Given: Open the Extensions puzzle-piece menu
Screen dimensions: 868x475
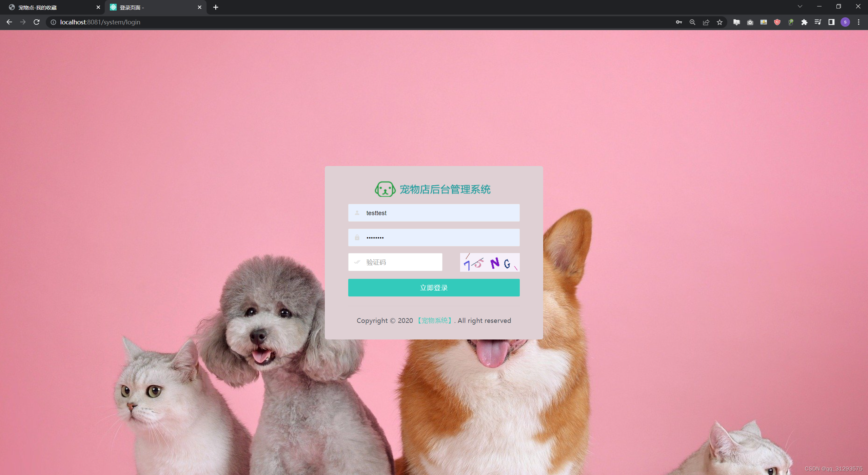Looking at the screenshot, I should [x=804, y=22].
